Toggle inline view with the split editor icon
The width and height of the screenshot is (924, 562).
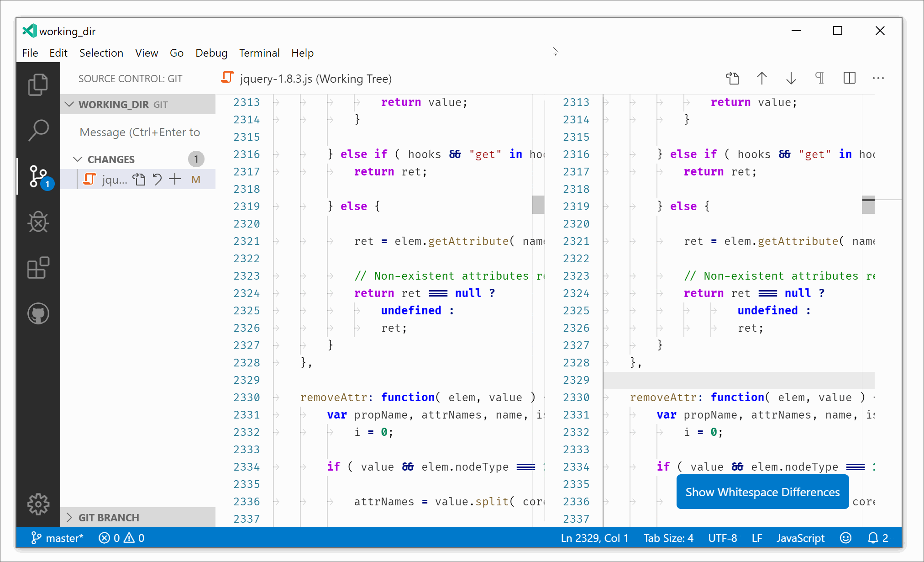[849, 78]
